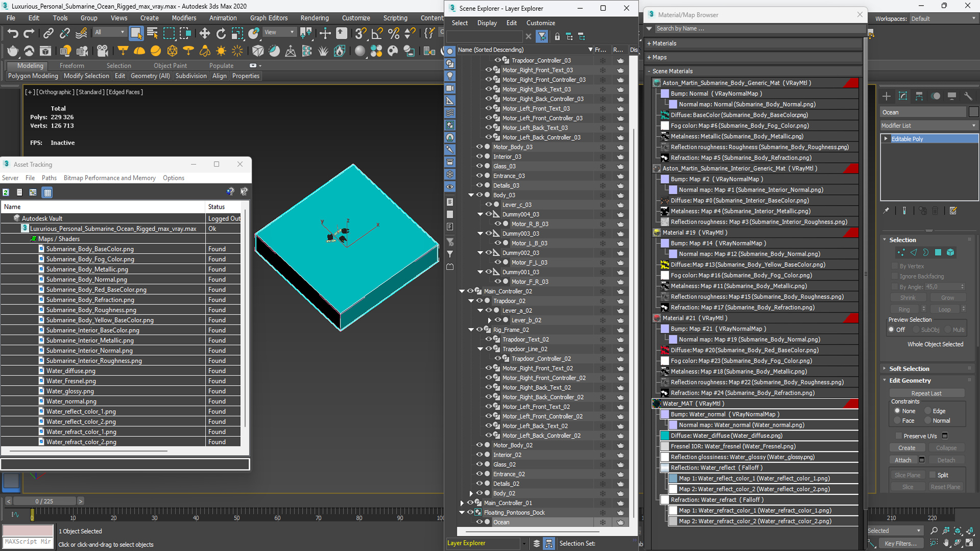Click the Redo arrow icon
Viewport: 980px width, 551px height.
(29, 34)
